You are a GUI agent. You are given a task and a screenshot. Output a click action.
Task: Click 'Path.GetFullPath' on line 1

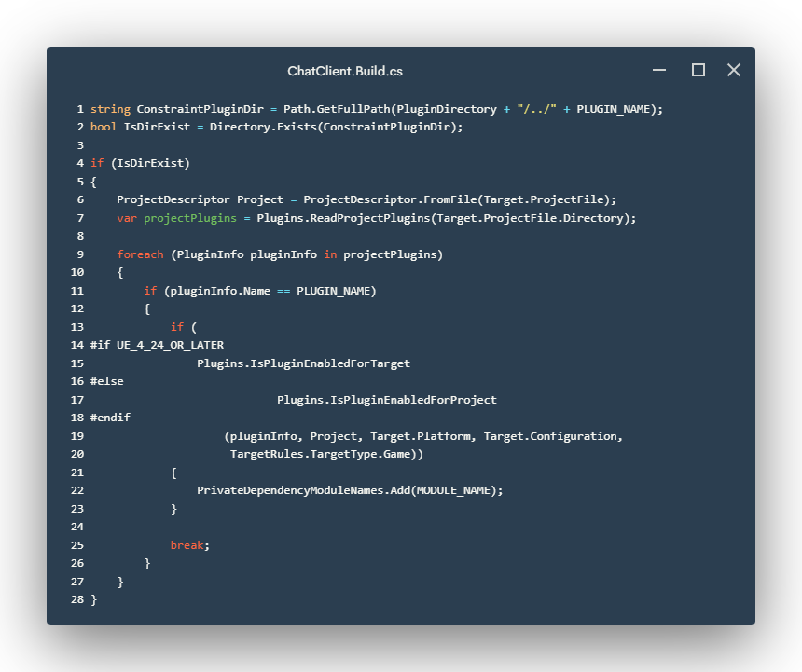[337, 109]
